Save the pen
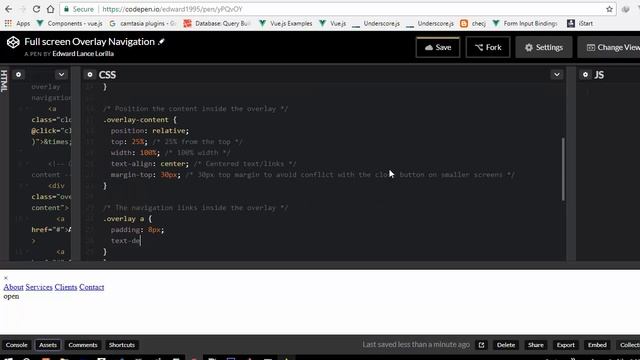Viewport: 640px width, 360px height. (438, 47)
